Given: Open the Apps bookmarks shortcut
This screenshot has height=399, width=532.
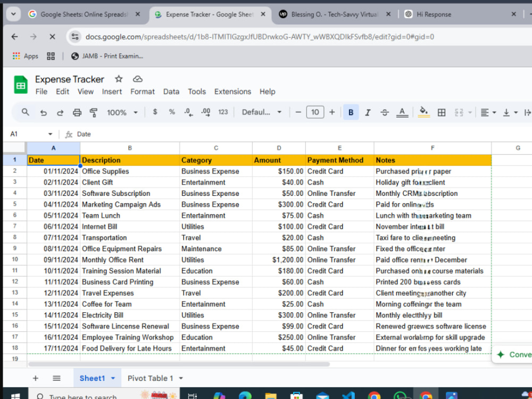Looking at the screenshot, I should (x=26, y=56).
